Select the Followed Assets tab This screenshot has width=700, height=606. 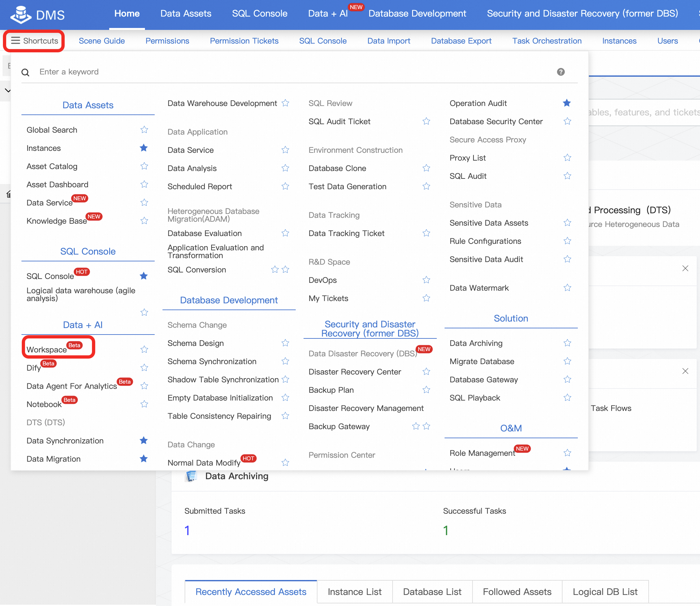click(x=517, y=591)
